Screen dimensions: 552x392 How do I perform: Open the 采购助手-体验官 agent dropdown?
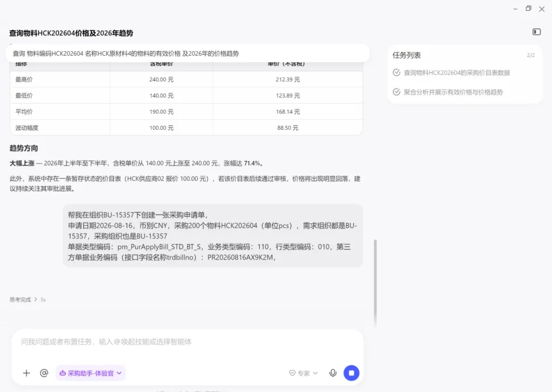[x=91, y=373]
